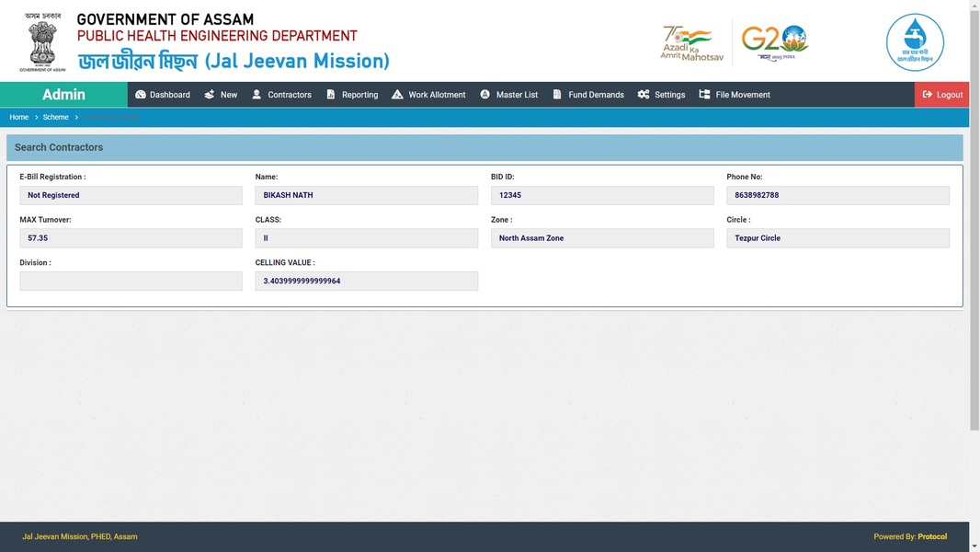Click the Settings gears icon

[644, 95]
